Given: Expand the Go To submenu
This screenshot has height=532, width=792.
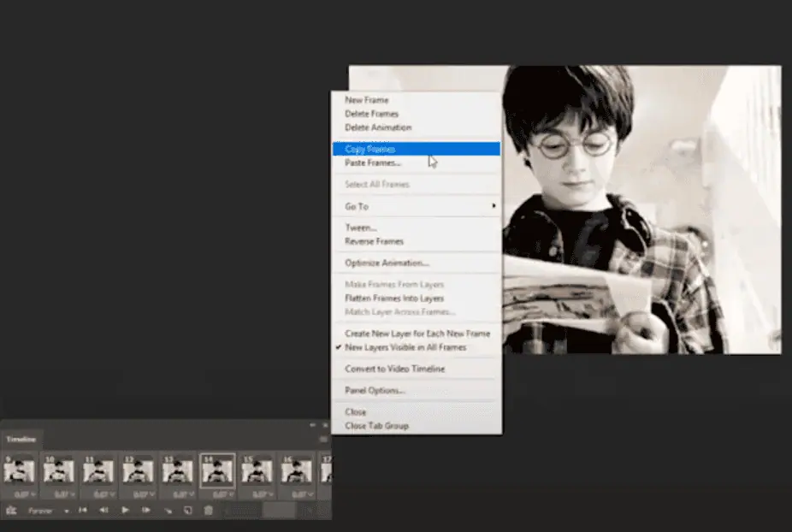Looking at the screenshot, I should [417, 206].
